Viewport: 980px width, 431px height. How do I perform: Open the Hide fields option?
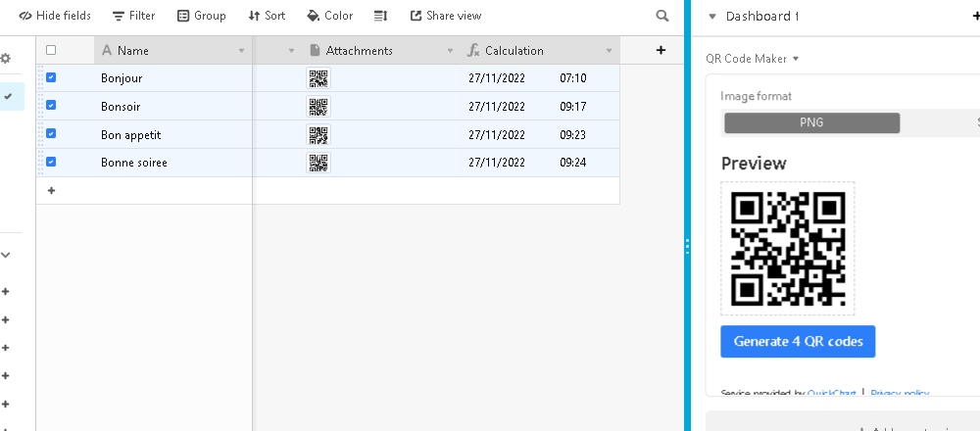[x=54, y=16]
